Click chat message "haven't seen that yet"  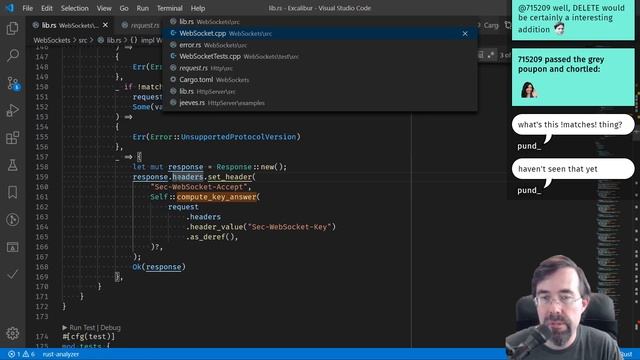[x=573, y=169]
